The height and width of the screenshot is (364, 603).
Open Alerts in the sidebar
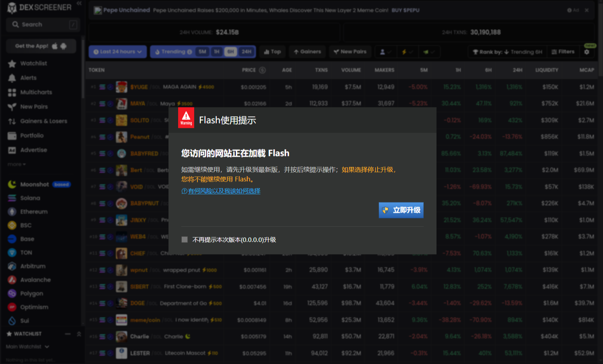(28, 78)
